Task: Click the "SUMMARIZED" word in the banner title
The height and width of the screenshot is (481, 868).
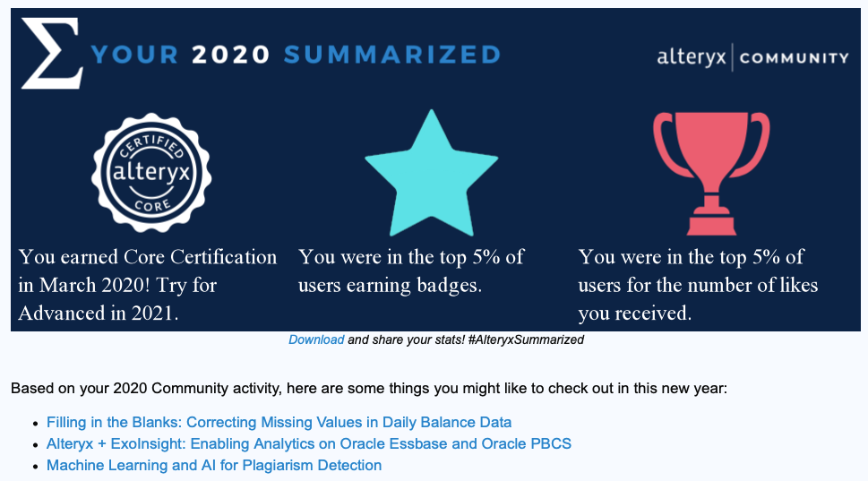Action: (x=391, y=55)
